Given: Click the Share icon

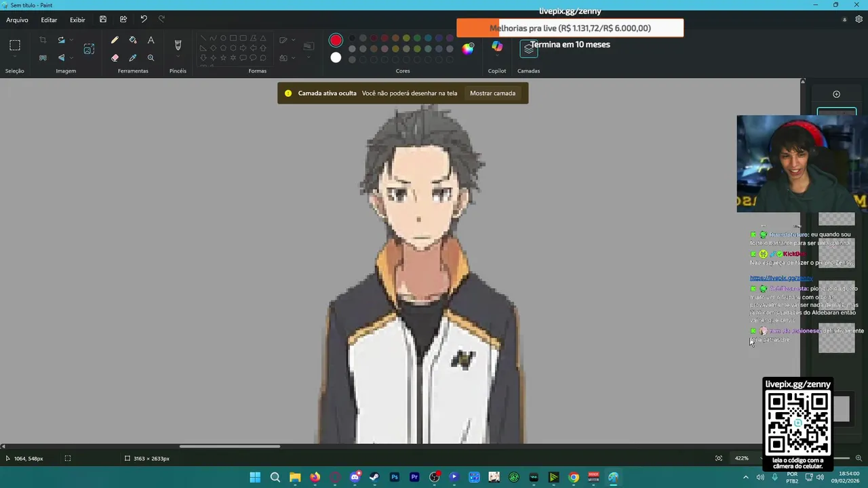Looking at the screenshot, I should point(123,20).
